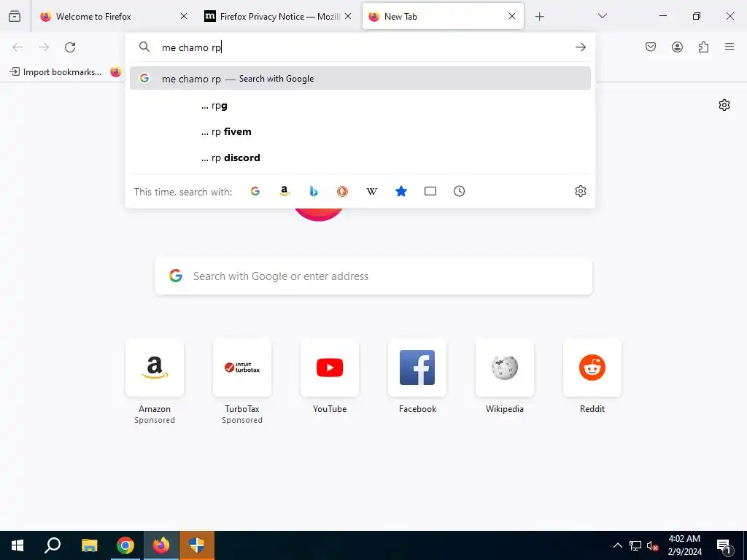
Task: Open a new tab
Action: [539, 17]
